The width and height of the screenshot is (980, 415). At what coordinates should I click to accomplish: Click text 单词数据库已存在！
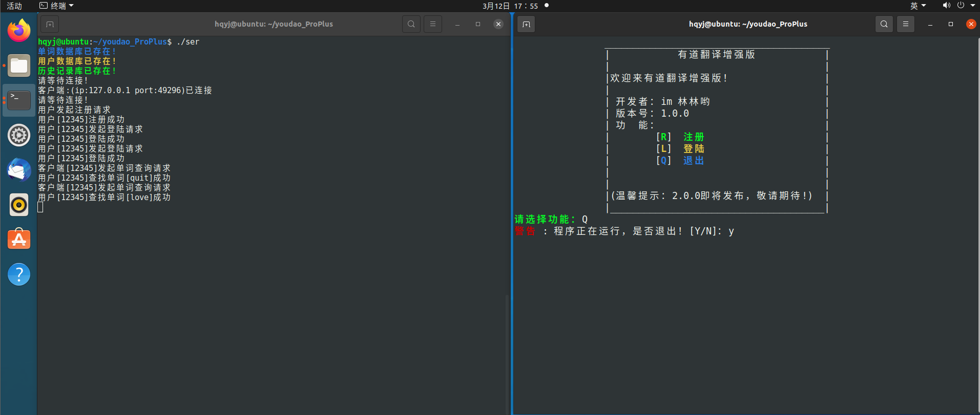77,52
